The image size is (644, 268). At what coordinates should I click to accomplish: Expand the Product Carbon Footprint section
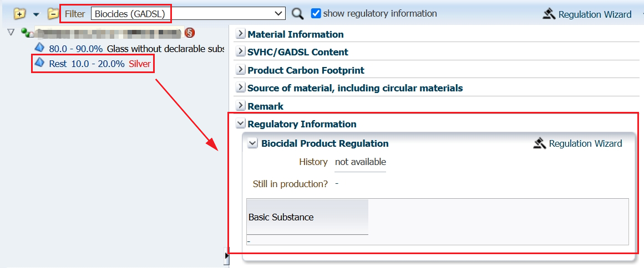pyautogui.click(x=241, y=70)
